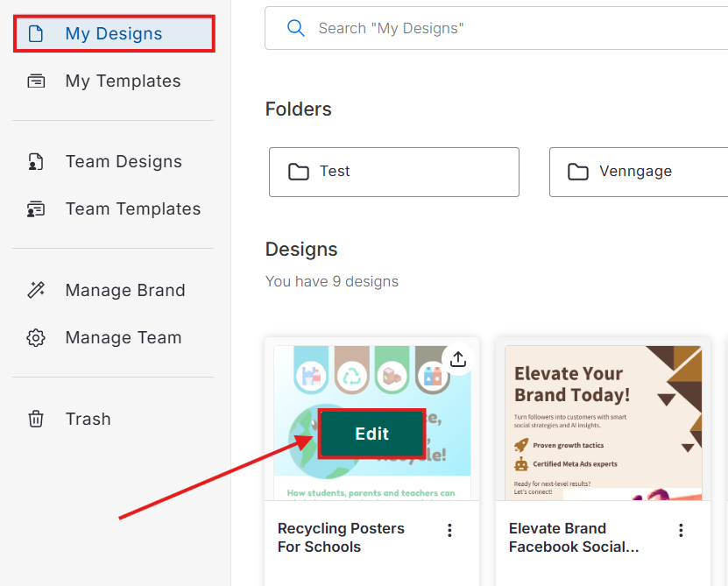This screenshot has width=728, height=586.
Task: Click the share upload icon on Recycling poster
Action: [x=458, y=359]
